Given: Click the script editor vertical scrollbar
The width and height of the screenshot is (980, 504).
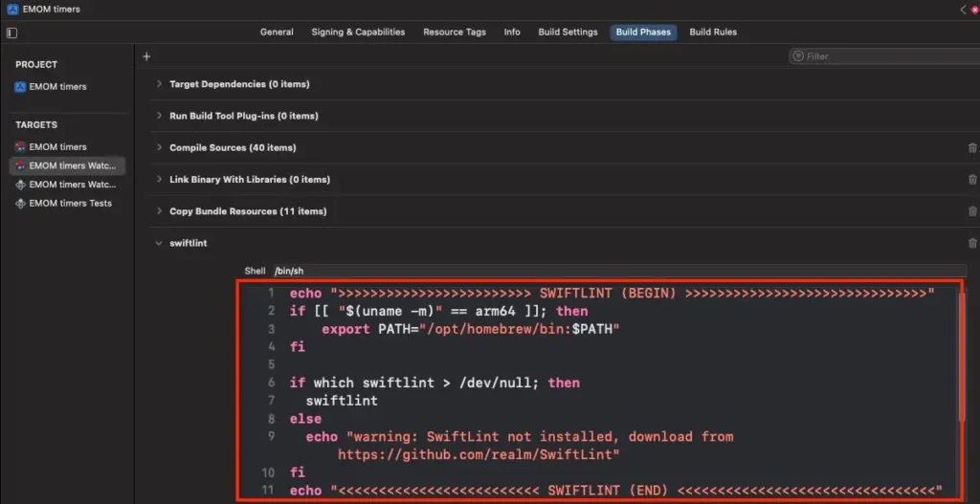Looking at the screenshot, I should (962, 357).
